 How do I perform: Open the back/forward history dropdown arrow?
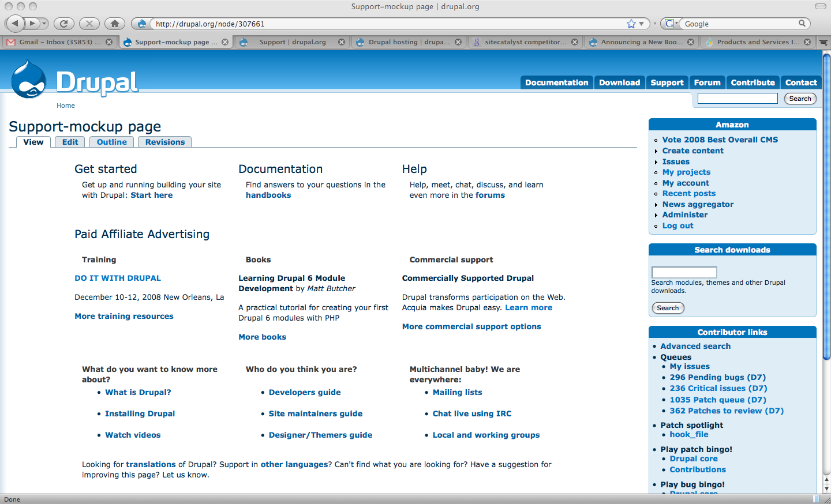click(44, 24)
